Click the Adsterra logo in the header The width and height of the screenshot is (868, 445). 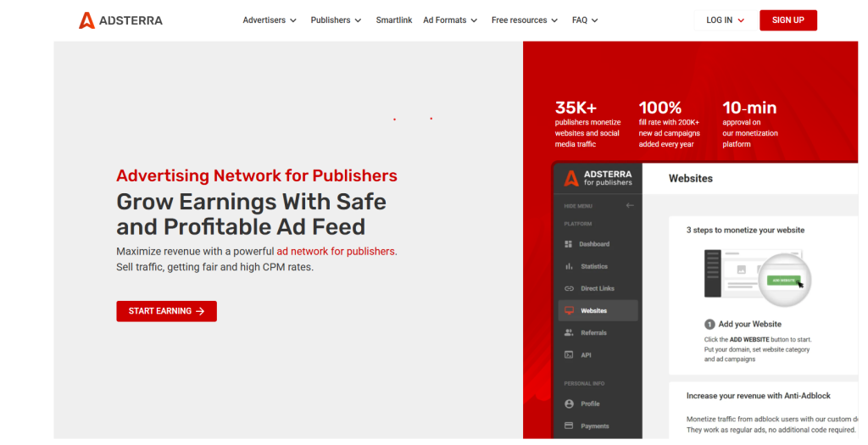(120, 20)
